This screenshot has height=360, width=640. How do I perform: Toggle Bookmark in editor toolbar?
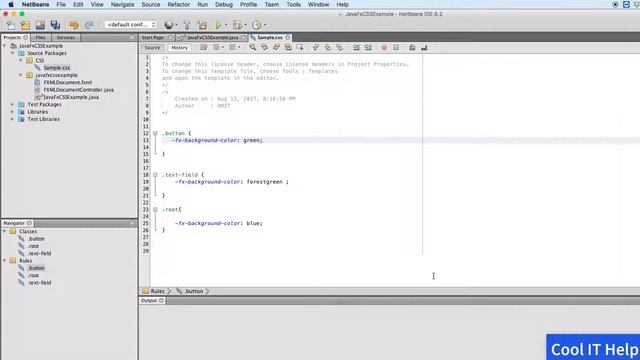(339, 48)
